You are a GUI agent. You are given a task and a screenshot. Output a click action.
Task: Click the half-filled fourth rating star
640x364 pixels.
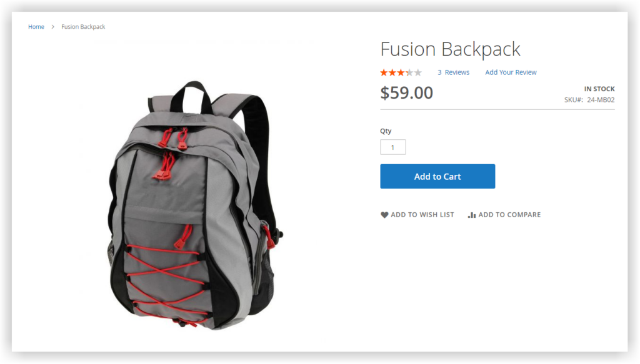[x=409, y=72]
